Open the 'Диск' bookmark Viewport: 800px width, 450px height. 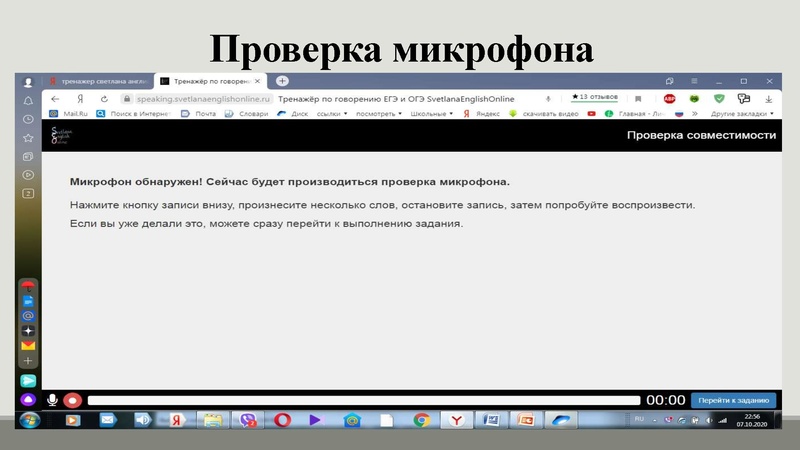(x=292, y=114)
